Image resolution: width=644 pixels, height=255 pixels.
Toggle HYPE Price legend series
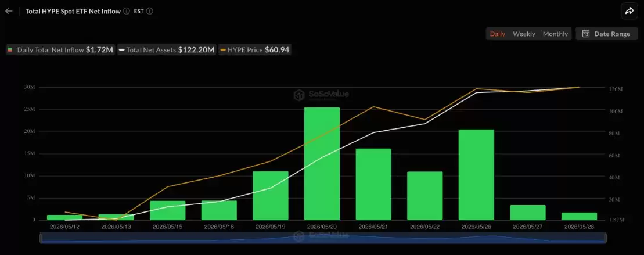pos(255,50)
